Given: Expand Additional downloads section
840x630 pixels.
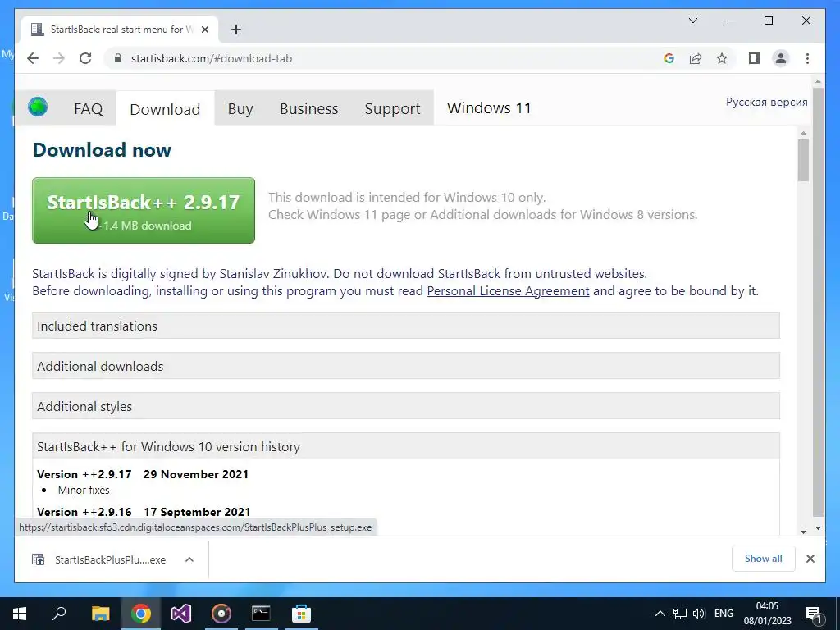Looking at the screenshot, I should click(x=406, y=366).
